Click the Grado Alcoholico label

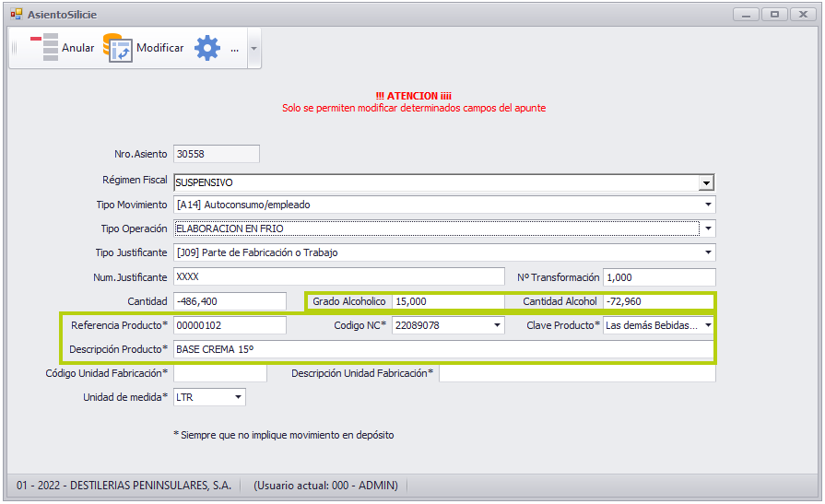point(348,301)
